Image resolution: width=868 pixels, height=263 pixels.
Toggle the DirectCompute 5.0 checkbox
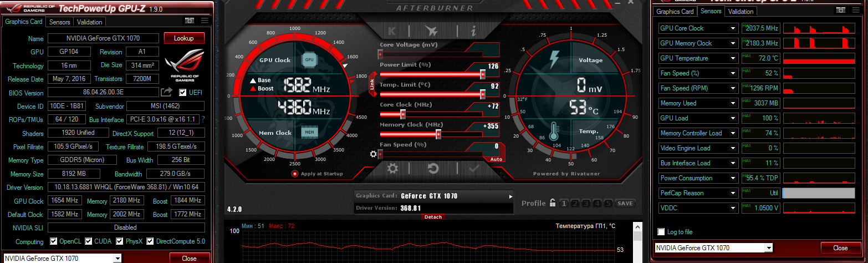[x=150, y=241]
